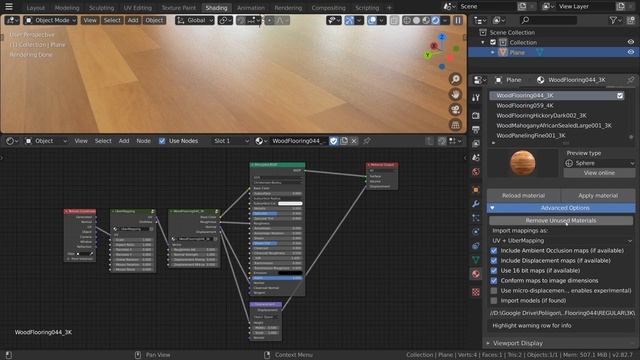
Task: Click the Reload material button
Action: [523, 196]
